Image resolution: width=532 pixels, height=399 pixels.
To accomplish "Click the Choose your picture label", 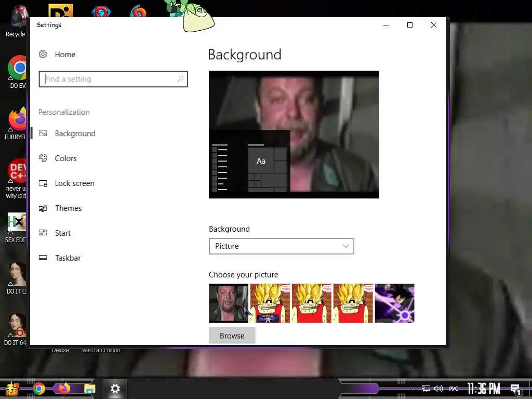I will (243, 274).
